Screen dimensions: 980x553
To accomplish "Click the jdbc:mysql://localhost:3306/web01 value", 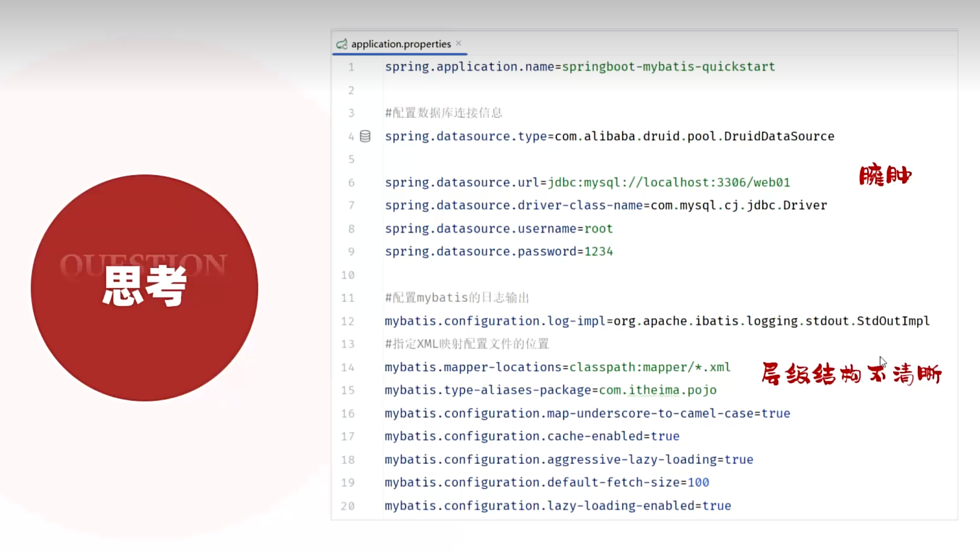I will [669, 182].
